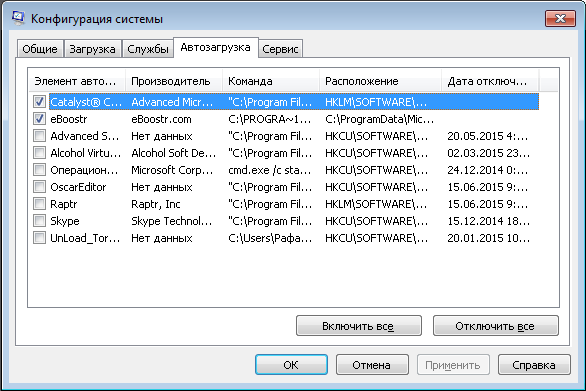Click the greyed-out Применить button
This screenshot has height=391, width=586.
coord(453,365)
